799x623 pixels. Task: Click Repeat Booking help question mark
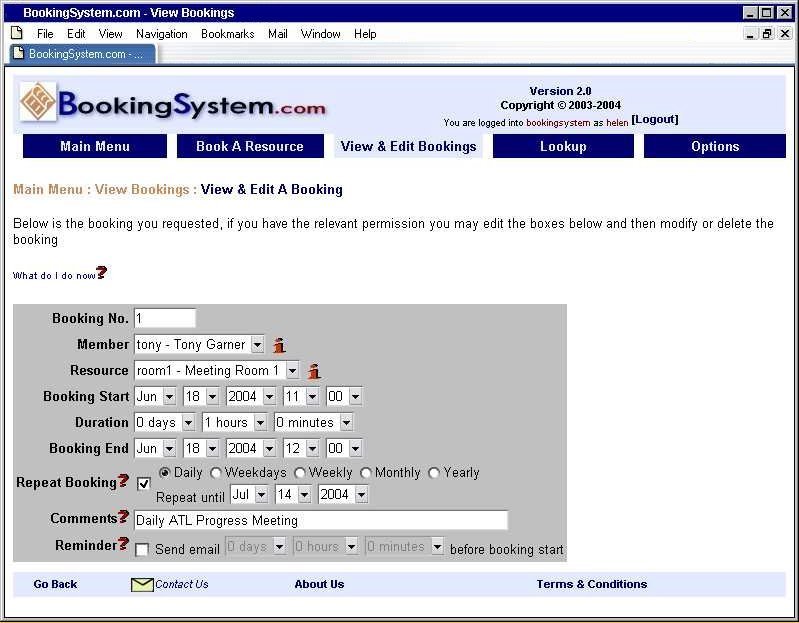click(x=123, y=481)
